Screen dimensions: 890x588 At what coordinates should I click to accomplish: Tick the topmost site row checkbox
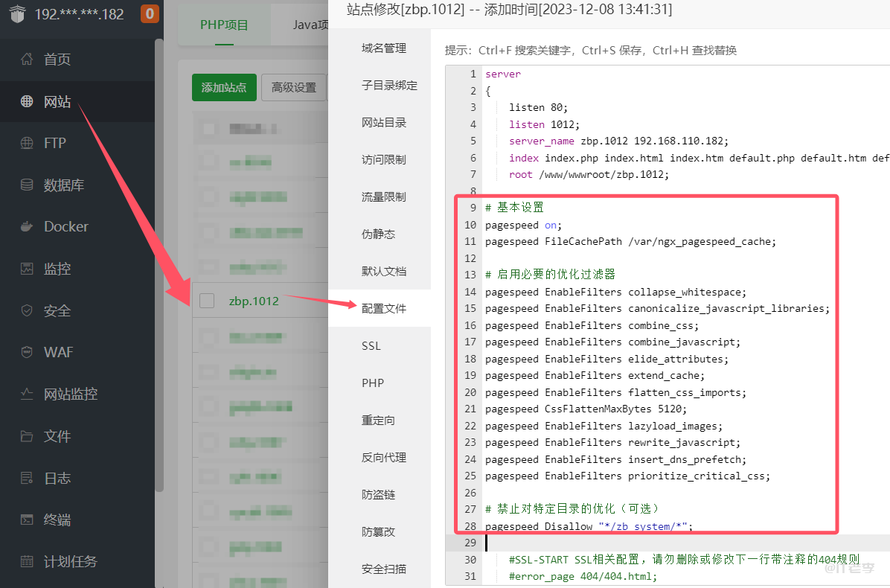tap(208, 127)
